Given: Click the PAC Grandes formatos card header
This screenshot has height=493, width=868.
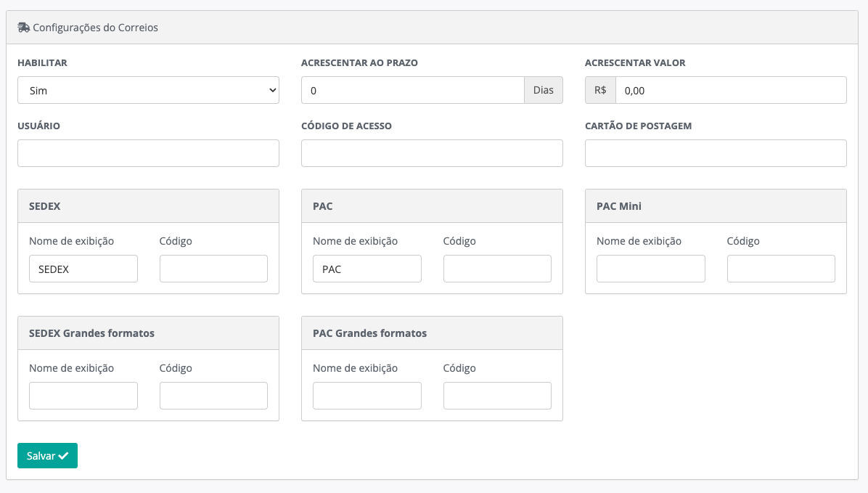Looking at the screenshot, I should [x=432, y=333].
